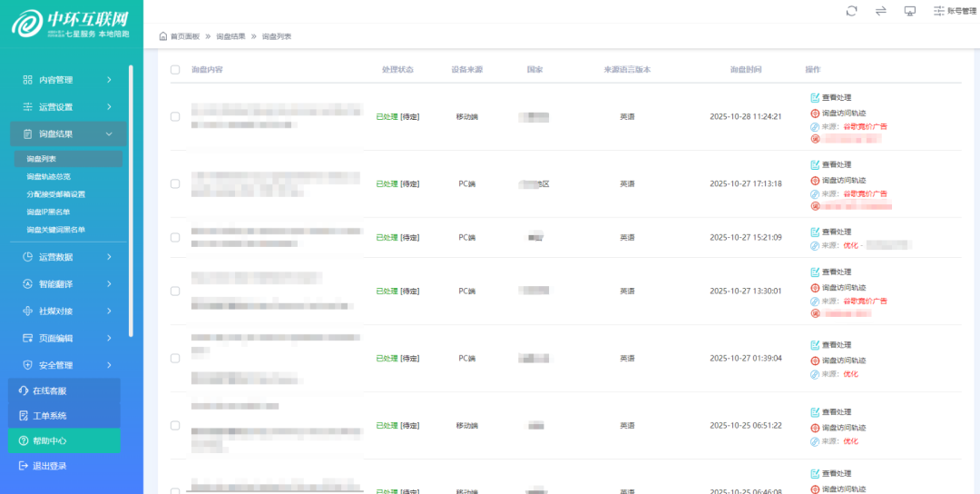Image resolution: width=980 pixels, height=494 pixels.
Task: Click the 退出登录 logout icon
Action: tap(24, 466)
